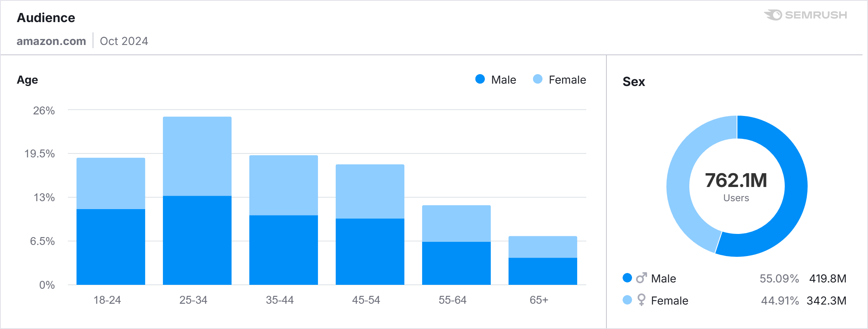Click the male symbol icon in Sex legend
Viewport: 868px width, 329px height.
tap(642, 278)
